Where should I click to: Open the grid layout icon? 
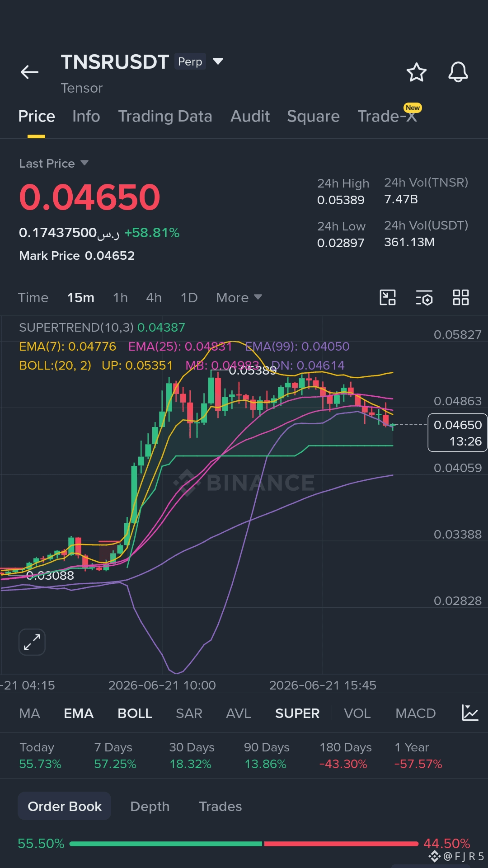point(461,297)
